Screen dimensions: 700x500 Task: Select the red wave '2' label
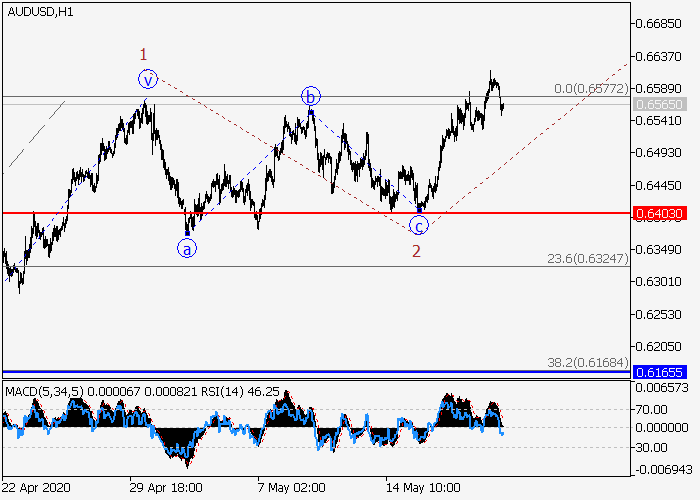click(x=416, y=250)
